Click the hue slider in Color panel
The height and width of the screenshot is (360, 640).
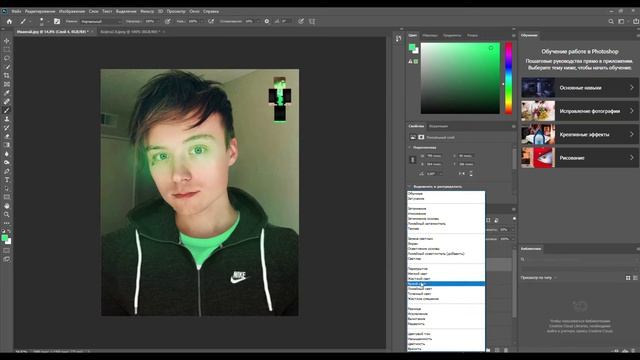509,78
